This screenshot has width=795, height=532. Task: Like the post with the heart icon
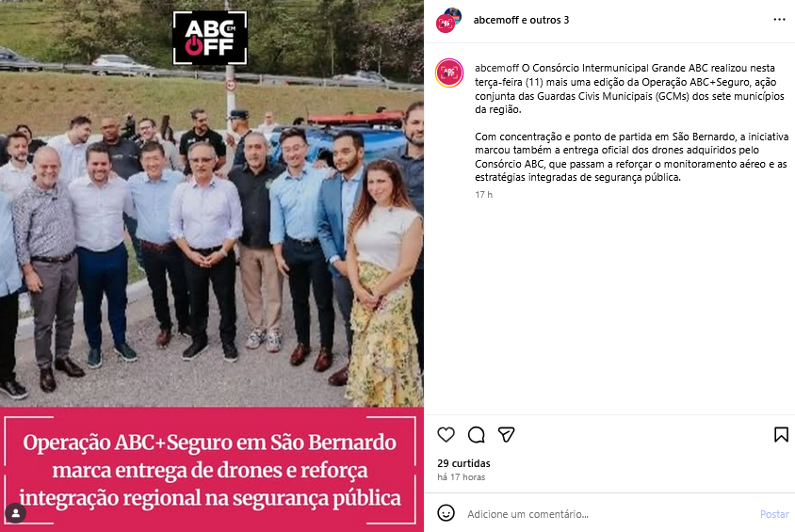tap(446, 435)
